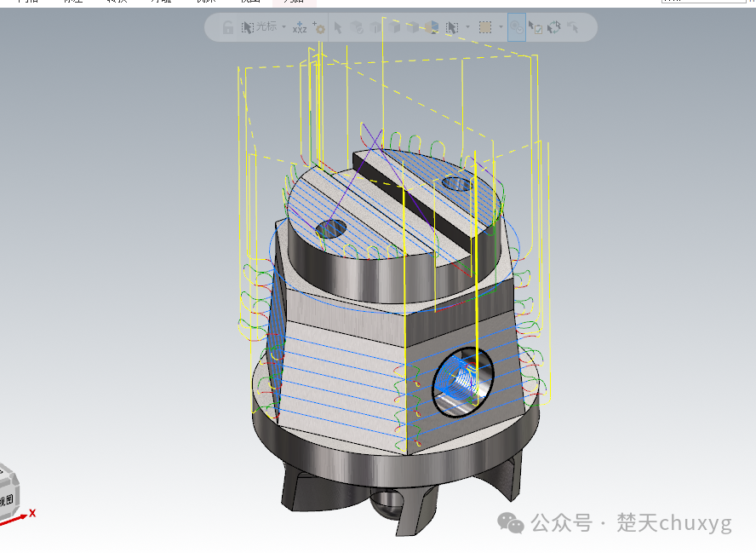756x553 pixels.
Task: Click the cube with highlighted vertical edge icon
Action: (x=375, y=27)
